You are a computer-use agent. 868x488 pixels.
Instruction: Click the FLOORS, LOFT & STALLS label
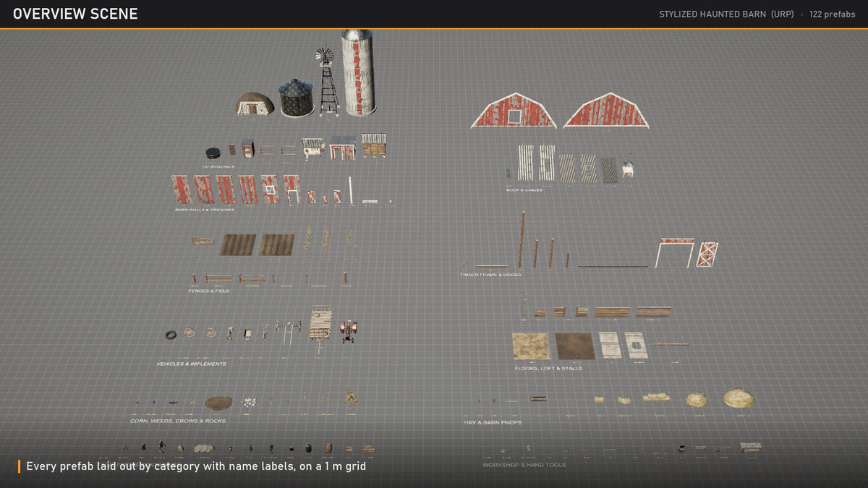pos(548,368)
